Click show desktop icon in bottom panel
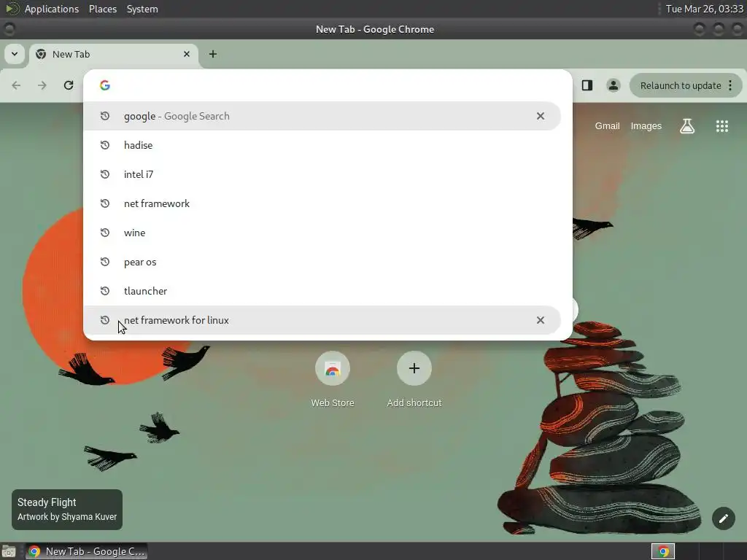 click(x=9, y=551)
